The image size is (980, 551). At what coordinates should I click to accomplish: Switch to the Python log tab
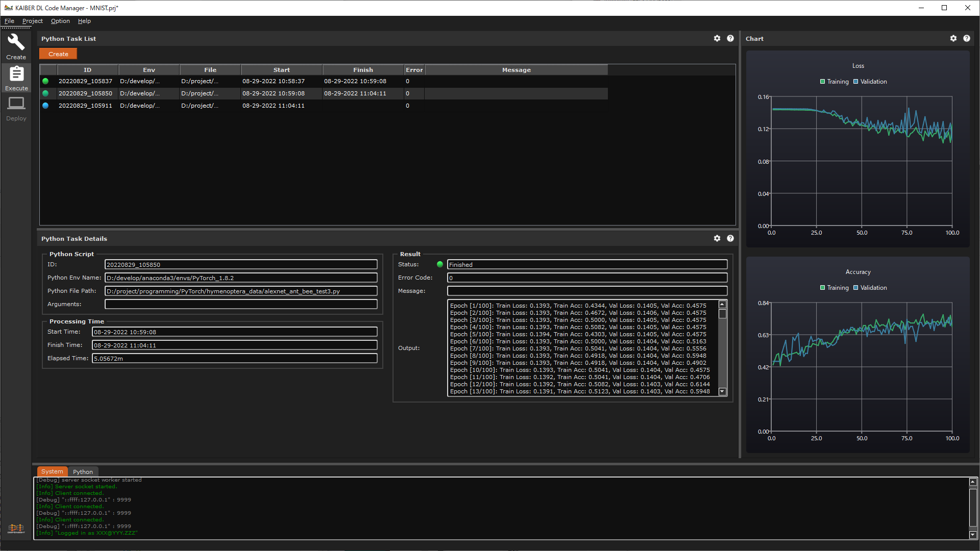[83, 472]
